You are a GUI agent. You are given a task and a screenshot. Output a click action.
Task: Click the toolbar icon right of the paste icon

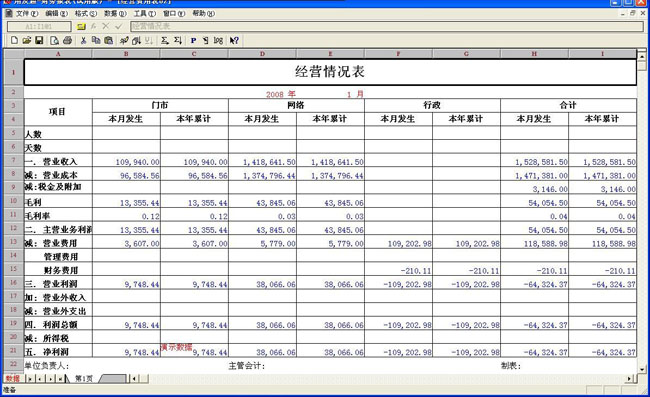124,40
